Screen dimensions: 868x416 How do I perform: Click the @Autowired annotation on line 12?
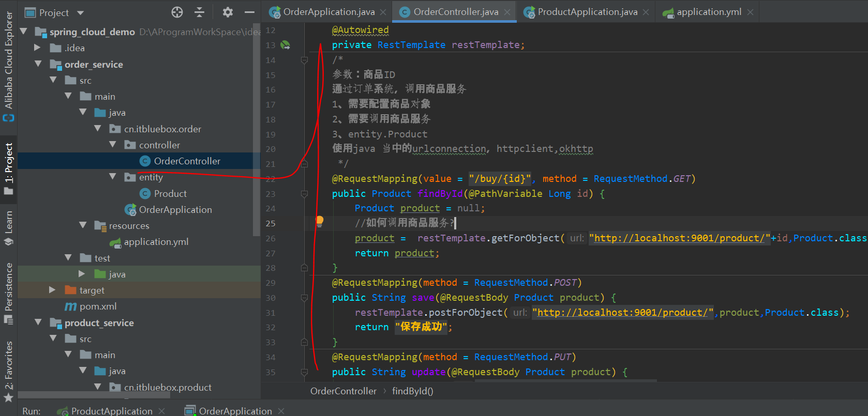pyautogui.click(x=360, y=30)
